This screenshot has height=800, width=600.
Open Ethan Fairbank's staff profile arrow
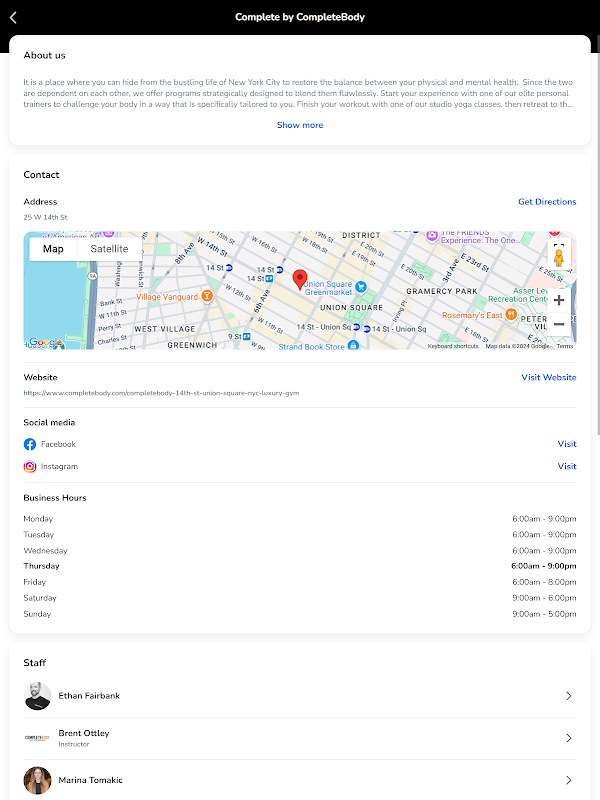(568, 696)
